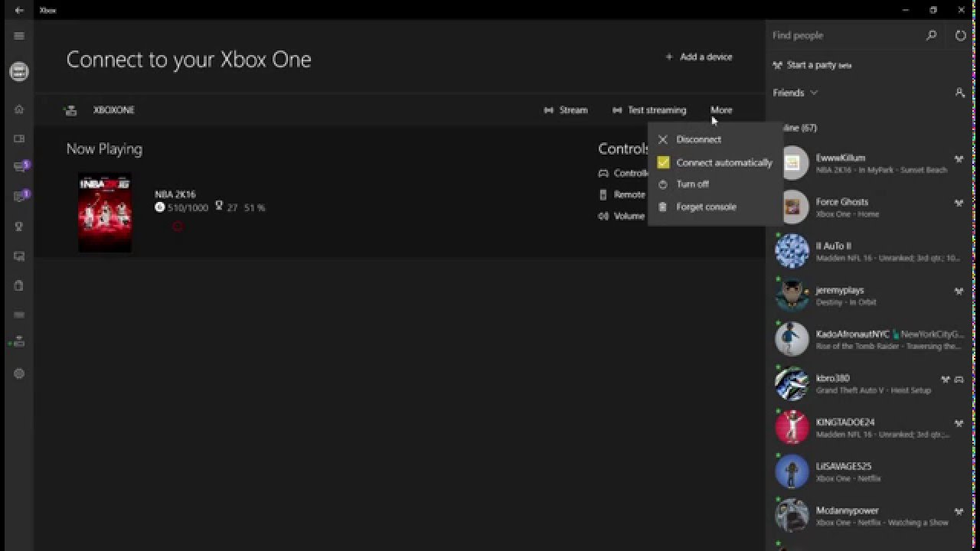The image size is (980, 551).
Task: Click into the Find people search field
Action: 842,35
